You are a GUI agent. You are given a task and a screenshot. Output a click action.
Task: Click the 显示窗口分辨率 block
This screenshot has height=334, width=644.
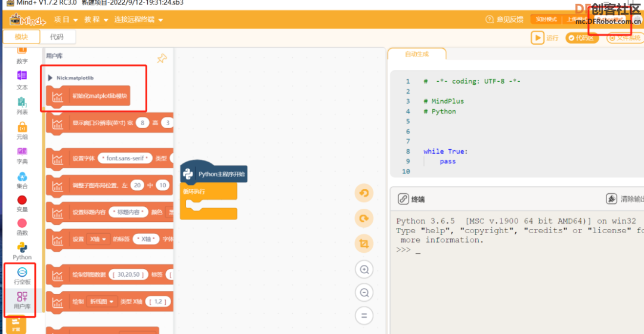point(110,123)
